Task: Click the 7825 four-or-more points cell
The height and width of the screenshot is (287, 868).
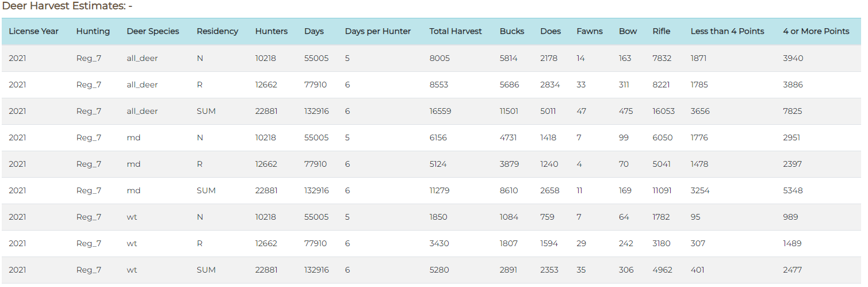Action: click(793, 111)
